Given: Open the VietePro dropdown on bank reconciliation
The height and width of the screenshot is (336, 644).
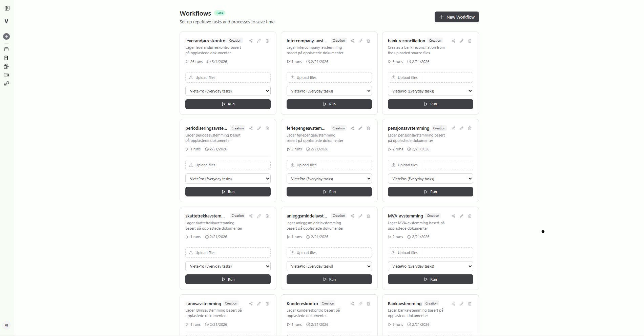Looking at the screenshot, I should click(x=430, y=91).
